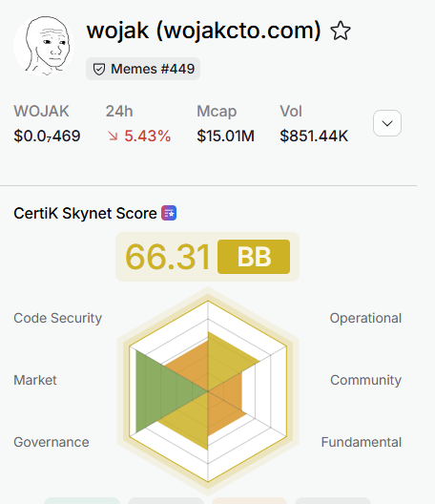The width and height of the screenshot is (435, 504).
Task: Expand stats with the chevron dropdown button
Action: 387,123
